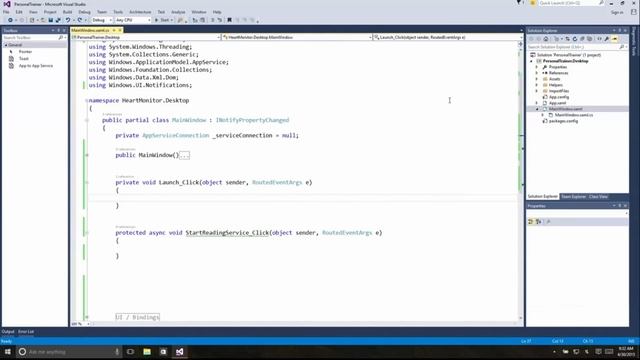640x360 pixels.
Task: Expand the Assets folder in Solution Explorer
Action: point(537,79)
